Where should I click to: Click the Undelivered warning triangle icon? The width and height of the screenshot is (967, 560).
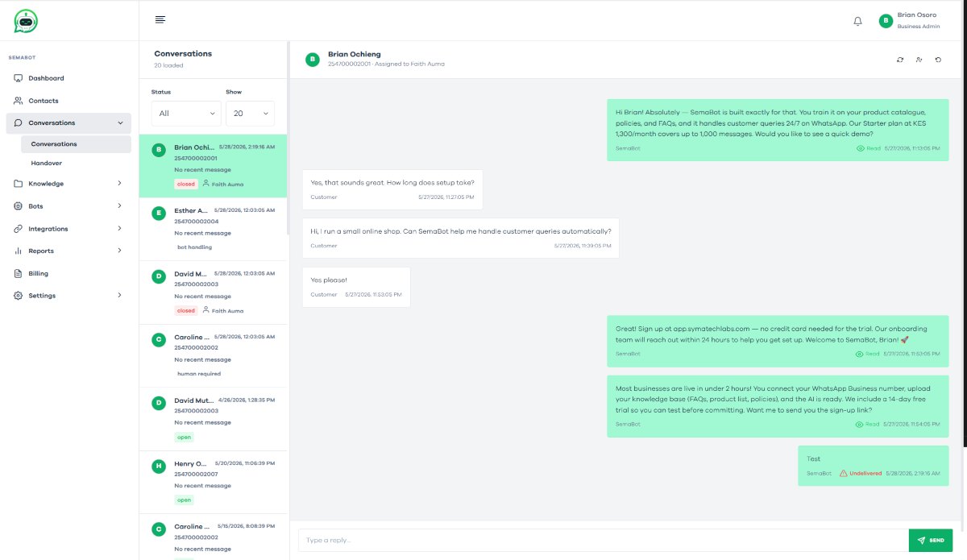click(x=843, y=473)
